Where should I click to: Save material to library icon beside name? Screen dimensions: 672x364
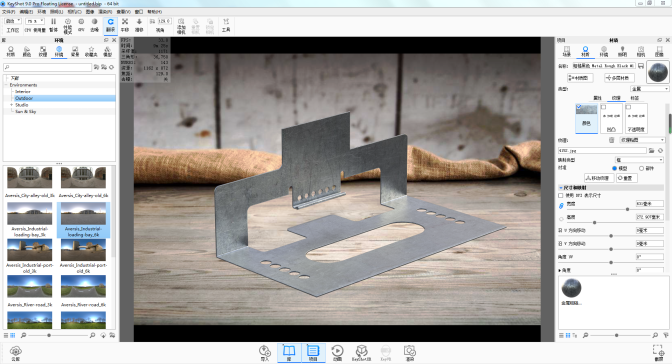coord(641,66)
